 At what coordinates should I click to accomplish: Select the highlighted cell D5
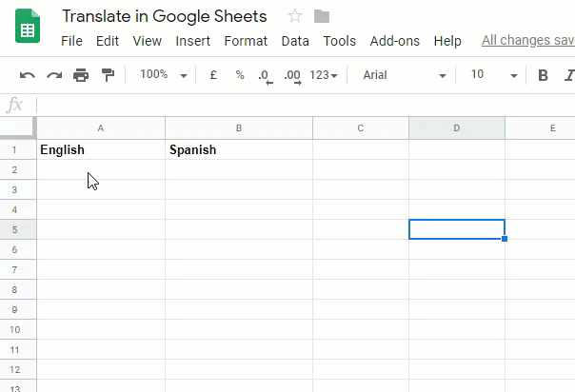point(457,229)
